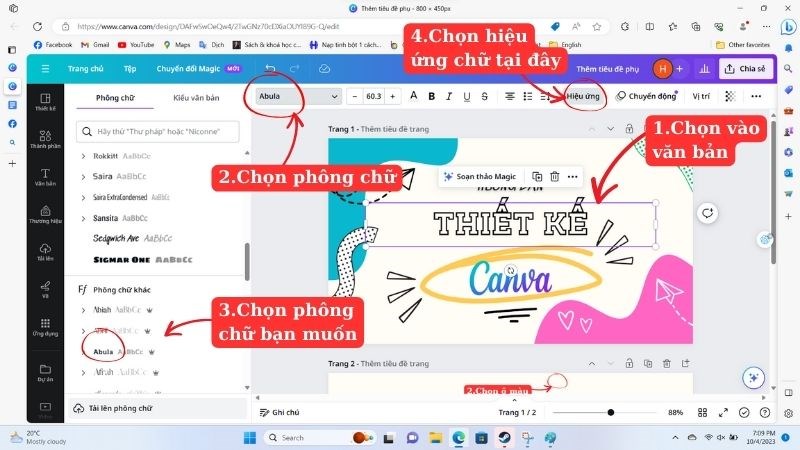Increase font size with plus

coord(392,96)
